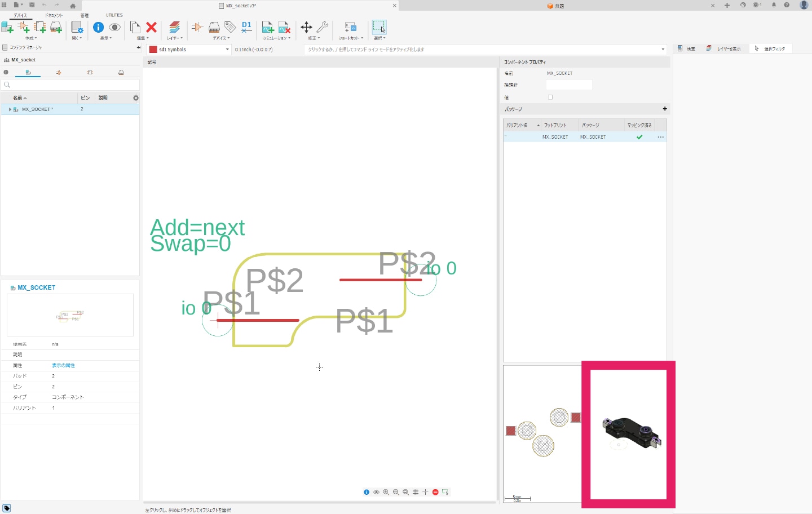Click the blue link in the attributes row
The height and width of the screenshot is (514, 812).
coord(63,365)
